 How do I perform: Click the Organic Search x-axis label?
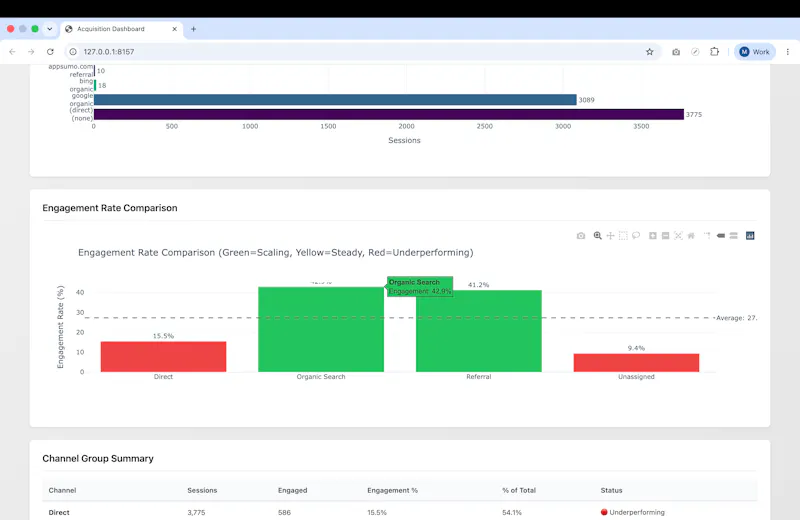pos(321,377)
